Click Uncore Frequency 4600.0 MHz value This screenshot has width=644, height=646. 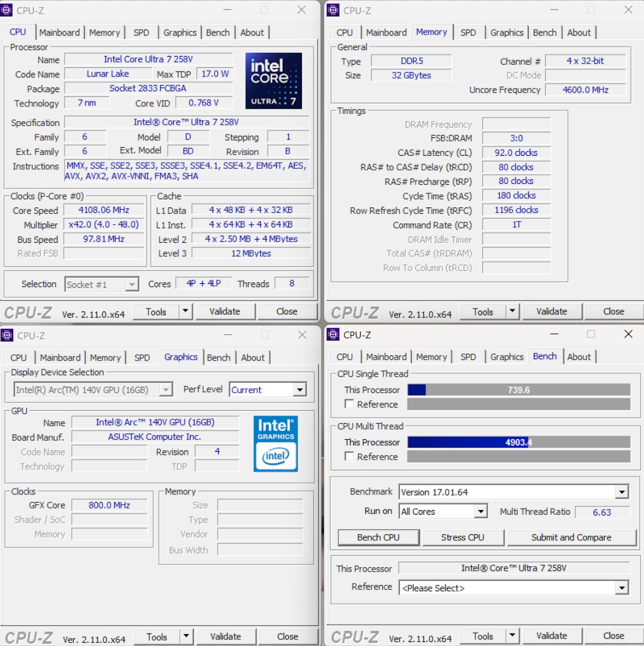click(585, 90)
